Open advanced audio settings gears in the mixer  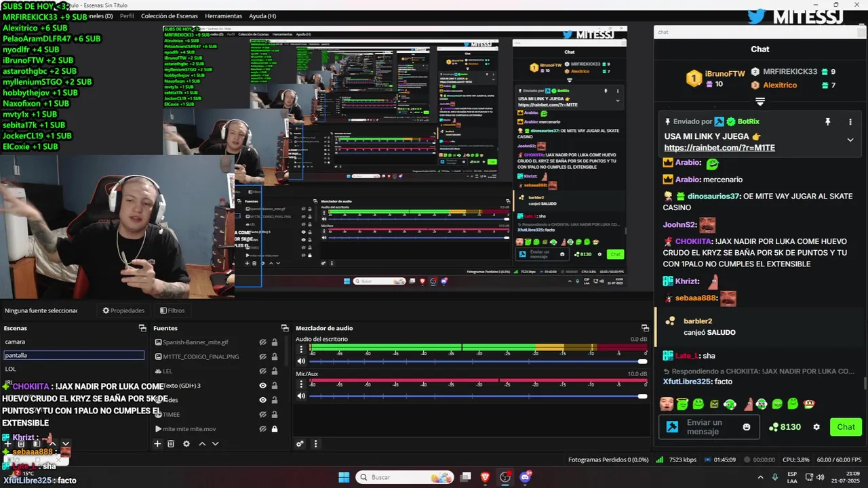tap(300, 444)
